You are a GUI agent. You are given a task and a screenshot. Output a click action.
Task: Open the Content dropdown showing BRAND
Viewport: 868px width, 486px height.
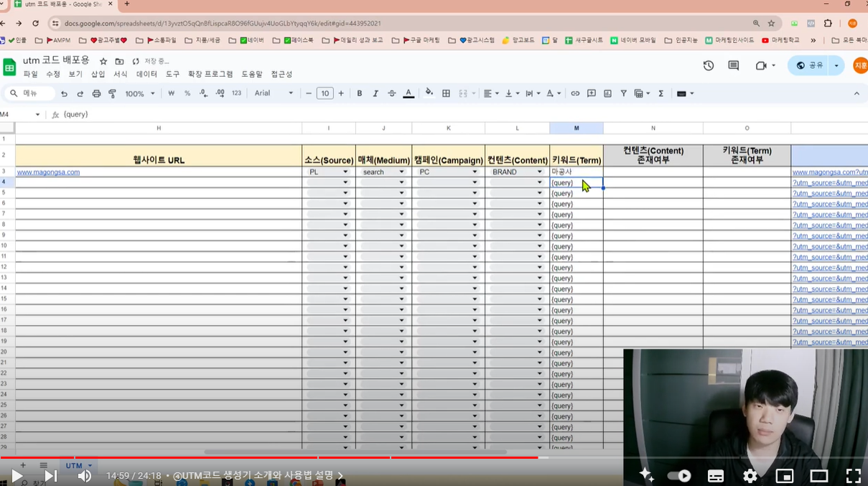pyautogui.click(x=517, y=172)
